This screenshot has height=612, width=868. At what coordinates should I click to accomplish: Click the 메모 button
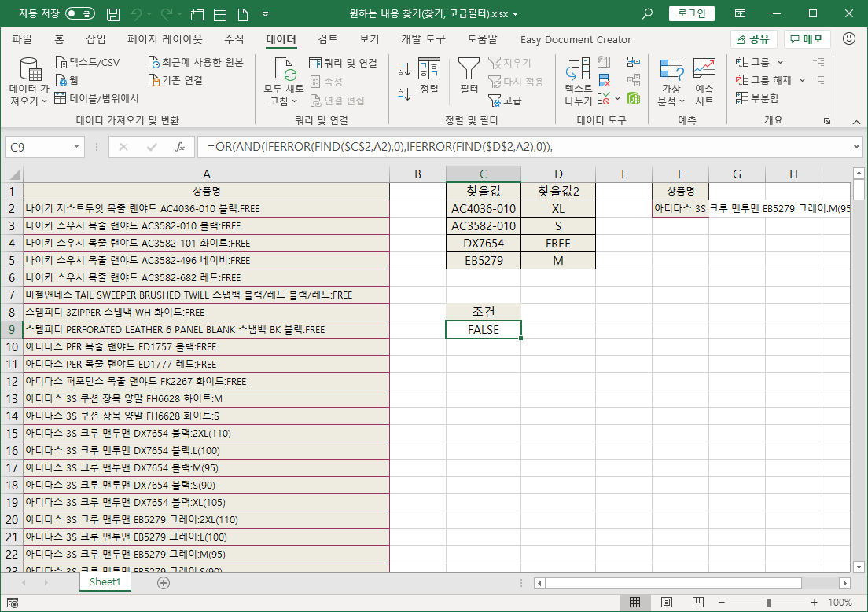click(x=807, y=39)
